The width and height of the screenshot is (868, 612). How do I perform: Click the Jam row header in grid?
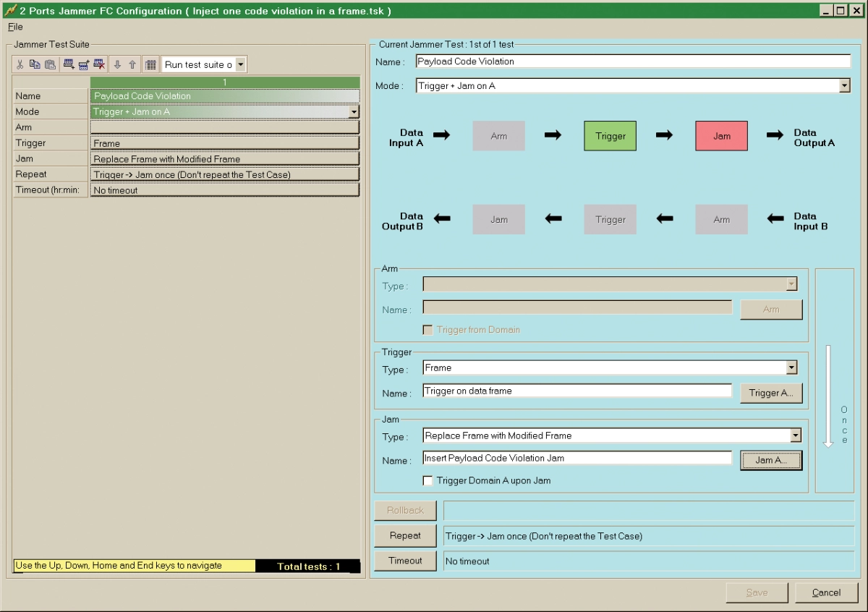[x=51, y=158]
